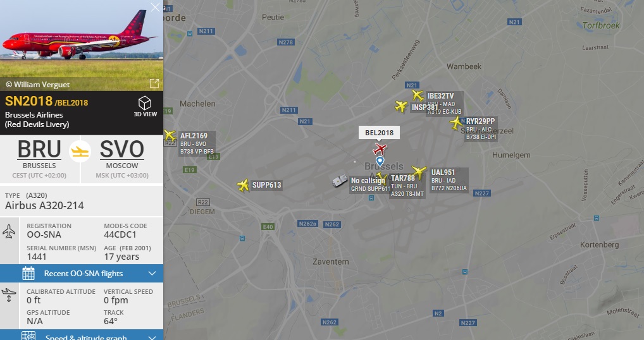The image size is (644, 340).
Task: Expand Recent OO-SNA flights section
Action: (82, 273)
